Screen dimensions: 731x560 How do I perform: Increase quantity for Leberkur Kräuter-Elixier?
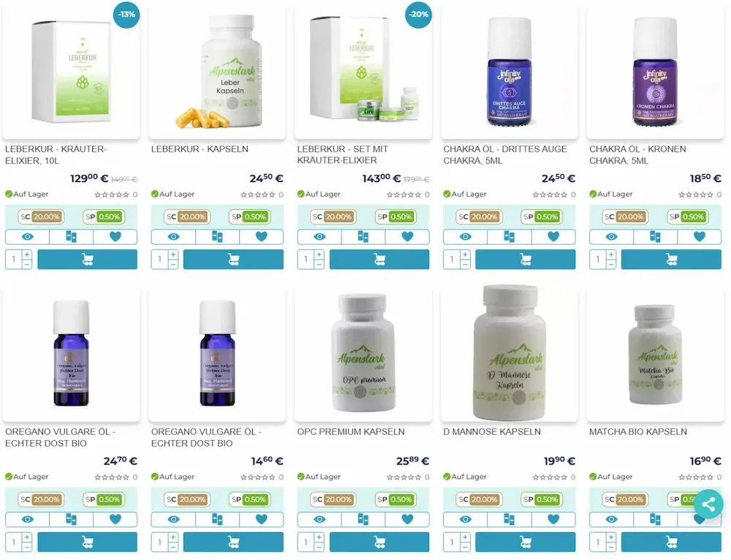click(26, 254)
